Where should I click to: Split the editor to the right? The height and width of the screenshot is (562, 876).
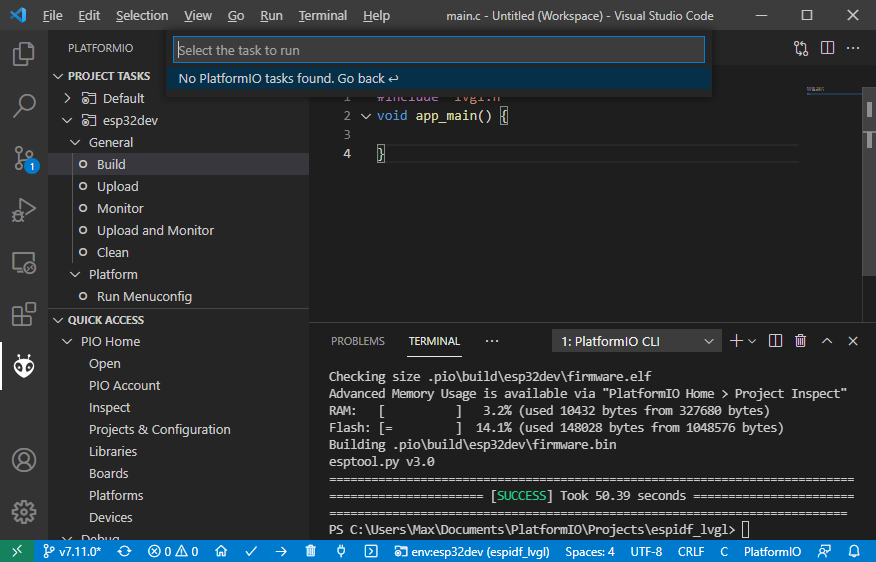(x=827, y=48)
